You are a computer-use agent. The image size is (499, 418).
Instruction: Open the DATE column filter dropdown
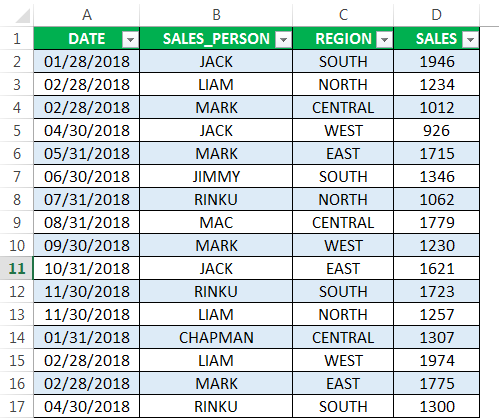pyautogui.click(x=130, y=40)
